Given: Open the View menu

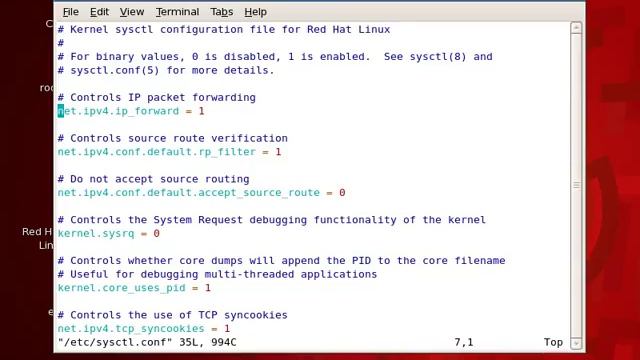Looking at the screenshot, I should tap(132, 12).
